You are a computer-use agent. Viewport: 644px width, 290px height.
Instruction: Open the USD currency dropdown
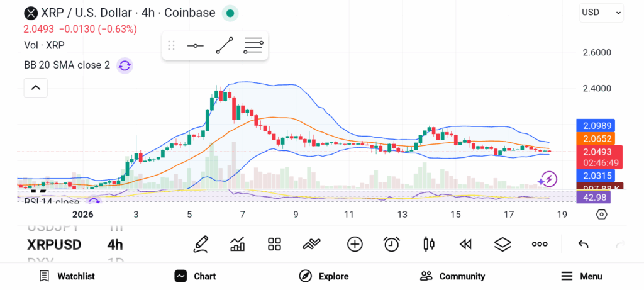pos(601,12)
